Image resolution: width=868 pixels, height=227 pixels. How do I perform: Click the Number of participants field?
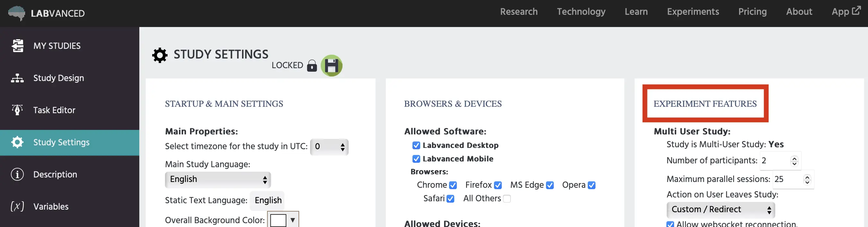[x=775, y=160]
